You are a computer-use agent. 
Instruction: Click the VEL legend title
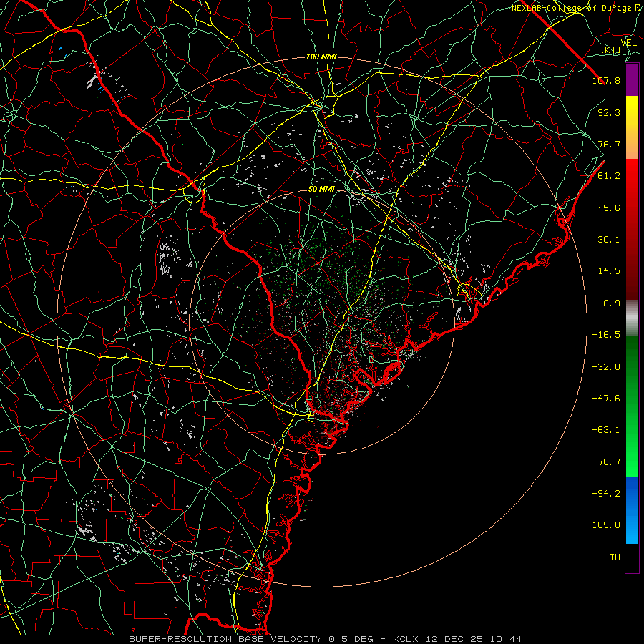(628, 43)
